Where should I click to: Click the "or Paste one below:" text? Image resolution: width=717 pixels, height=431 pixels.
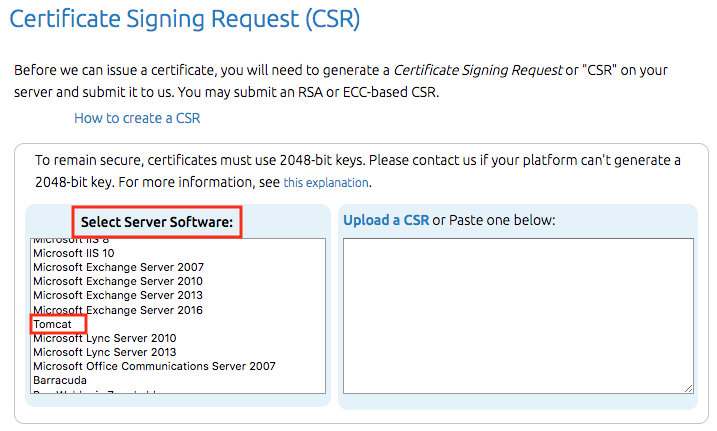tap(494, 220)
